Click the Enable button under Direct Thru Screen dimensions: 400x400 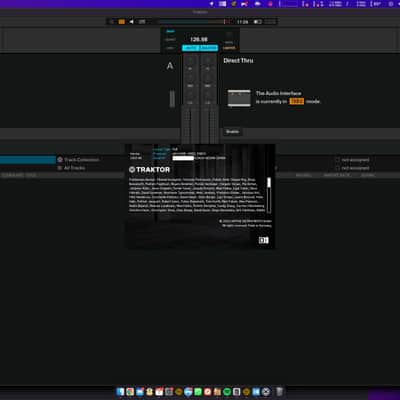(232, 131)
